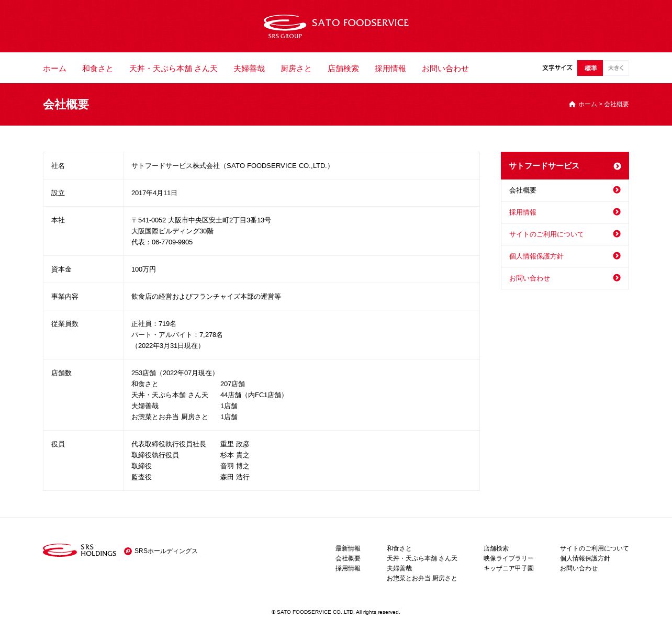
Task: Click officer name 杉本 貴之
Action: [235, 455]
